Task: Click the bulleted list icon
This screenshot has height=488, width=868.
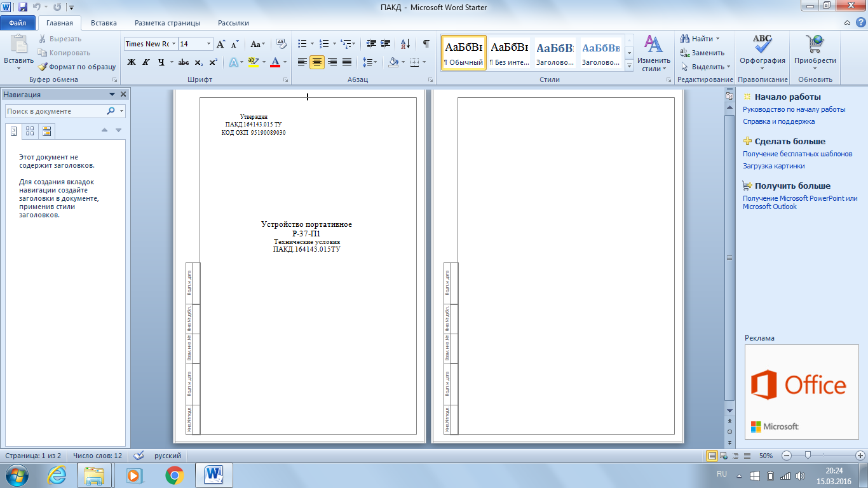Action: (302, 44)
